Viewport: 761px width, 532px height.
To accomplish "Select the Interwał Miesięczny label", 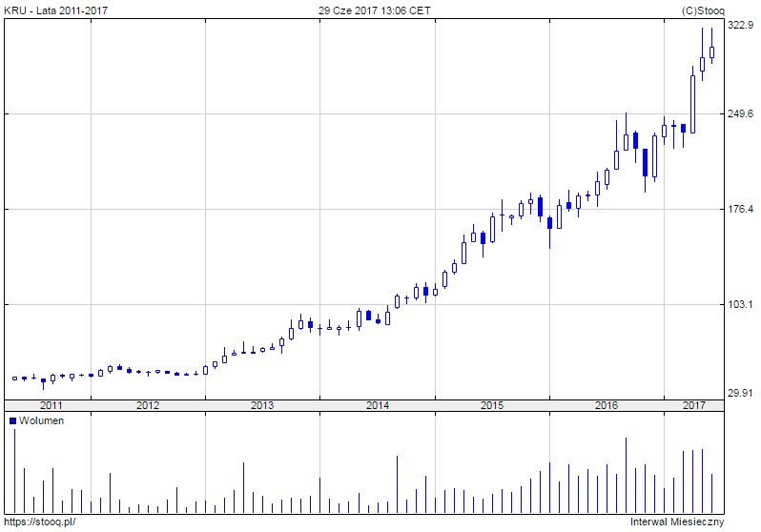I will click(x=677, y=522).
